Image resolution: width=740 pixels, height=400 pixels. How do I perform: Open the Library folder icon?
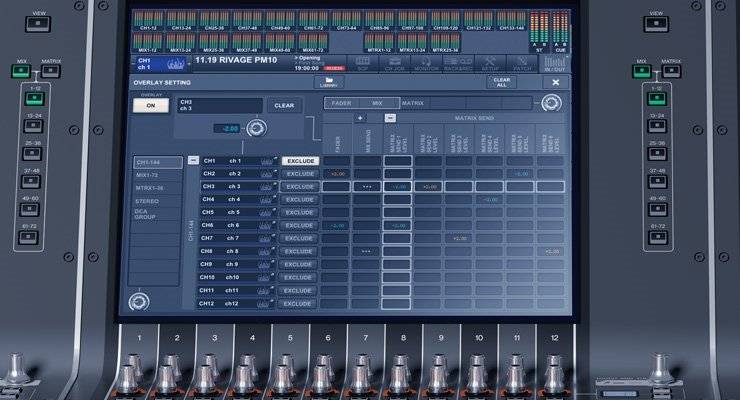(331, 82)
